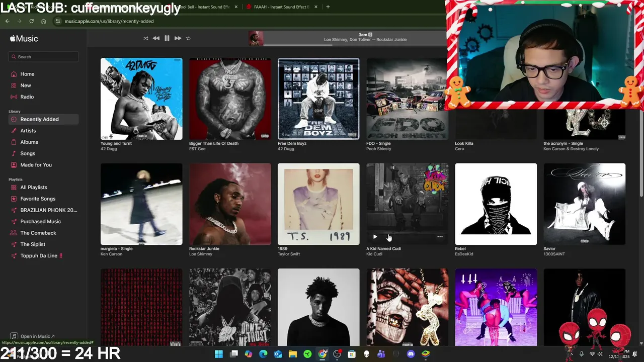
Task: Click the Kid Cudi artist link
Action: coord(374,254)
